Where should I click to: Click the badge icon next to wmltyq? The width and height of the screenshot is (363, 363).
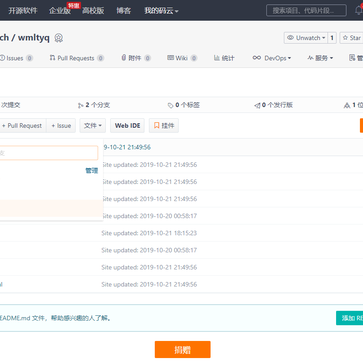pos(59,38)
